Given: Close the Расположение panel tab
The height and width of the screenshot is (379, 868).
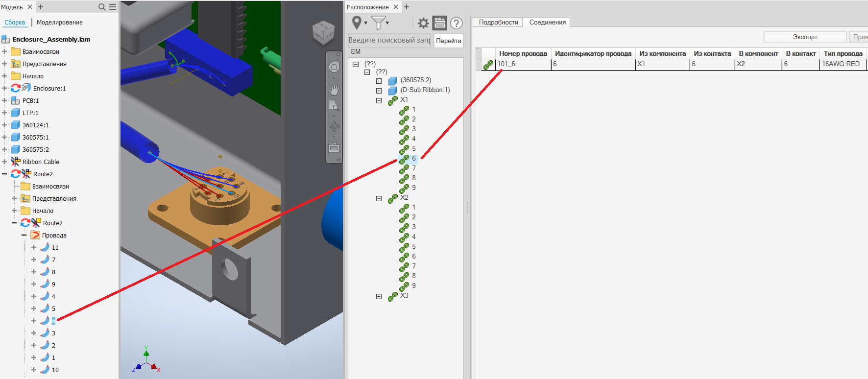Looking at the screenshot, I should coord(396,7).
